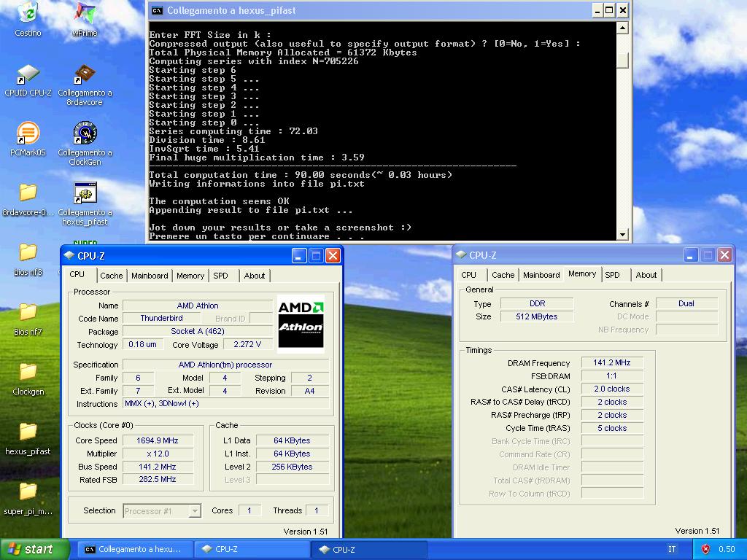Screen dimensions: 747x560
Task: Click the Total computation time line in console
Action: (301, 175)
